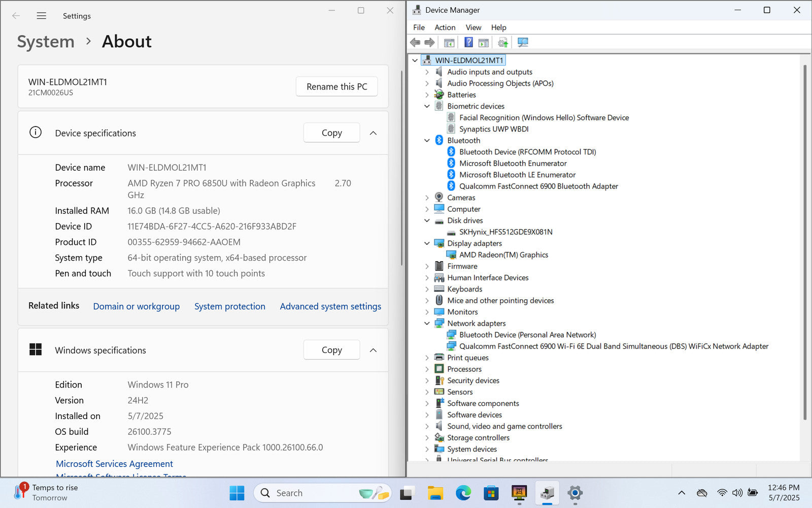Select Facial Recognition (Windows Hello) Software Device
Viewport: 812px width, 508px height.
point(544,118)
